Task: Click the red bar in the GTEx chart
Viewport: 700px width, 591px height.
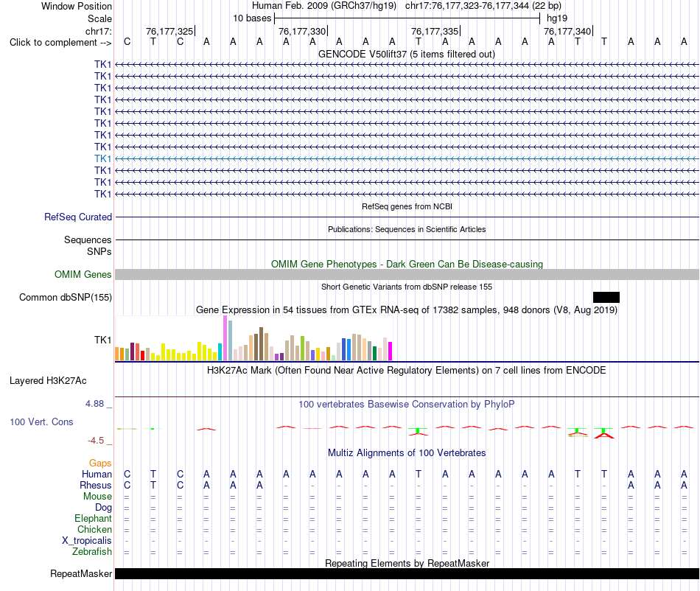Action: pos(142,356)
